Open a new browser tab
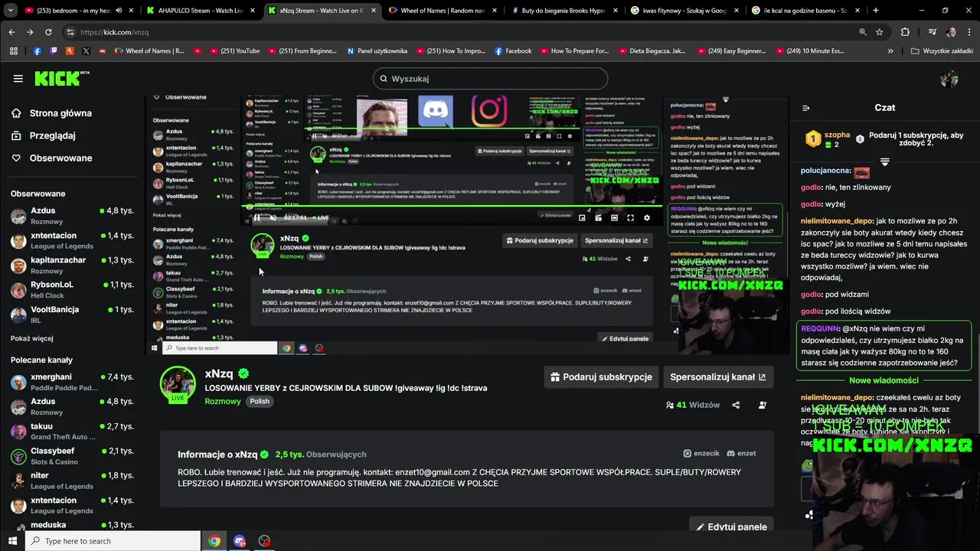980x551 pixels. point(876,11)
